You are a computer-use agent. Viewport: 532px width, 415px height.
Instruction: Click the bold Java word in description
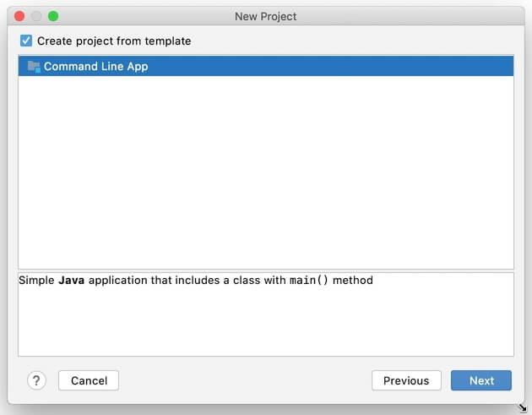72,281
